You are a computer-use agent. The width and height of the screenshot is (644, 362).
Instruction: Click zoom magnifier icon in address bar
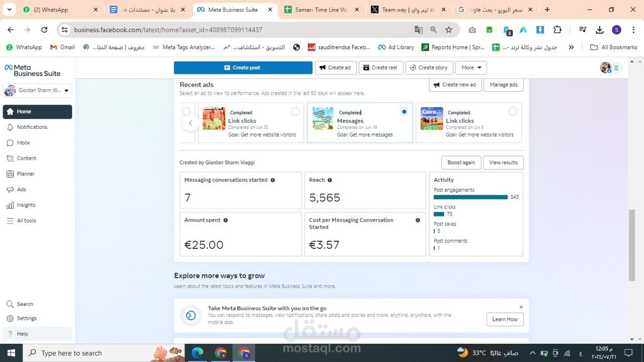coord(434,30)
